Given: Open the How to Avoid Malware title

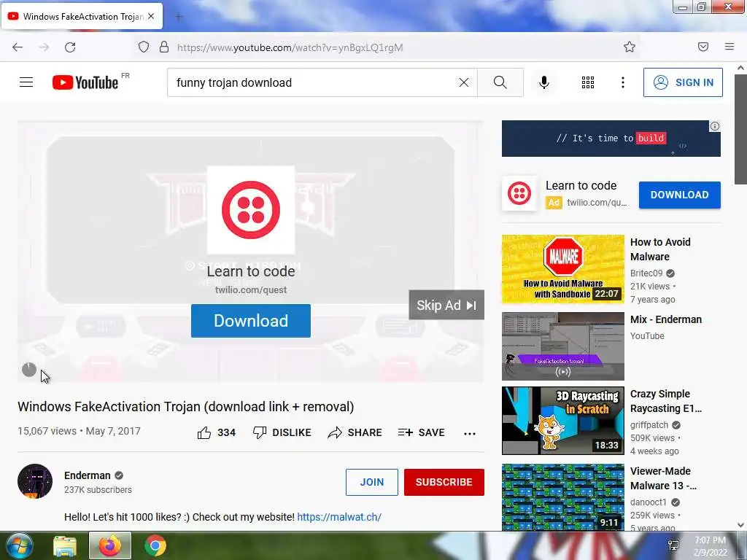Looking at the screenshot, I should click(660, 249).
